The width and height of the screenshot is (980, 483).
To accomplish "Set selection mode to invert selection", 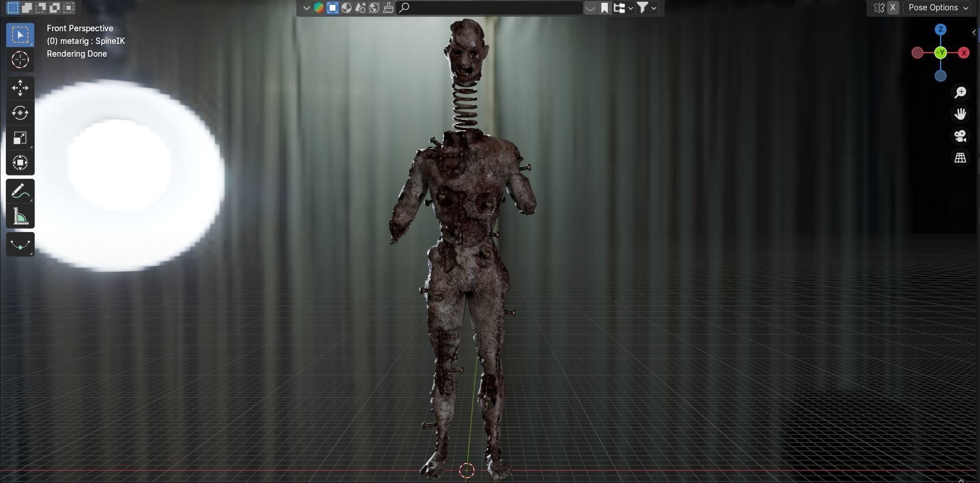I will pyautogui.click(x=54, y=8).
